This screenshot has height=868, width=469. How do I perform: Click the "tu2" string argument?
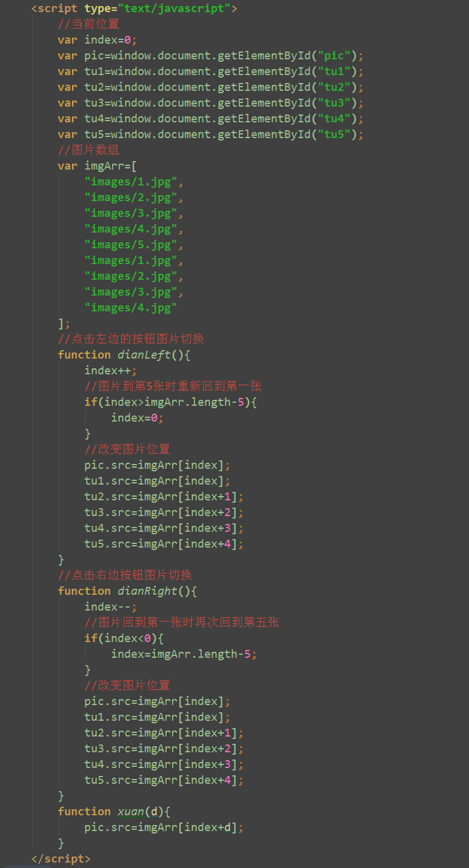pos(334,87)
